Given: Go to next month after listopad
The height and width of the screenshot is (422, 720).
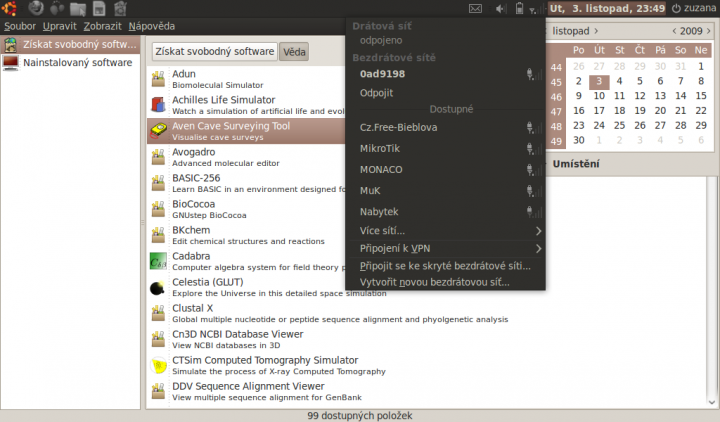Looking at the screenshot, I should 596,31.
